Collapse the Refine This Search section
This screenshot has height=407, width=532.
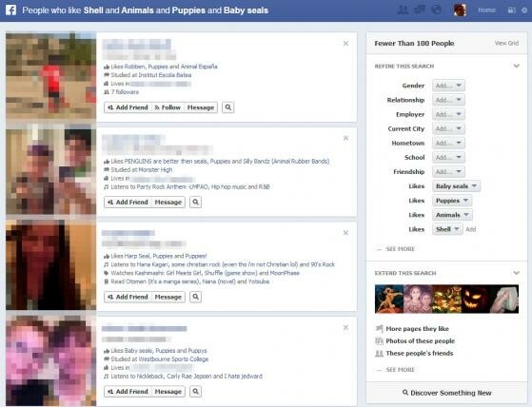pos(517,66)
